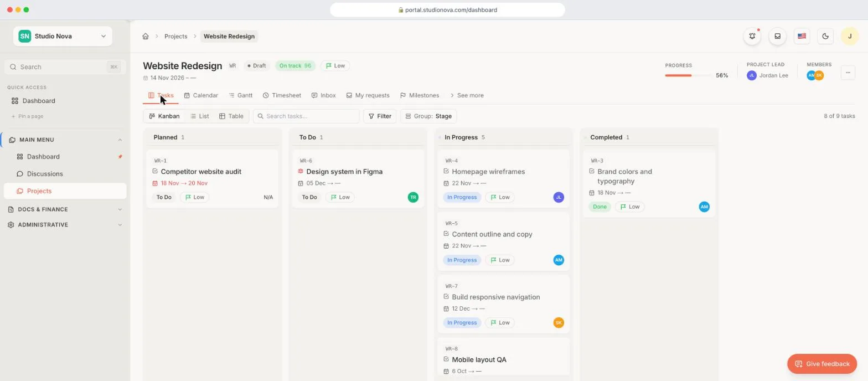Click Jordan Lee project lead avatar
Image resolution: width=868 pixels, height=381 pixels.
tap(752, 75)
